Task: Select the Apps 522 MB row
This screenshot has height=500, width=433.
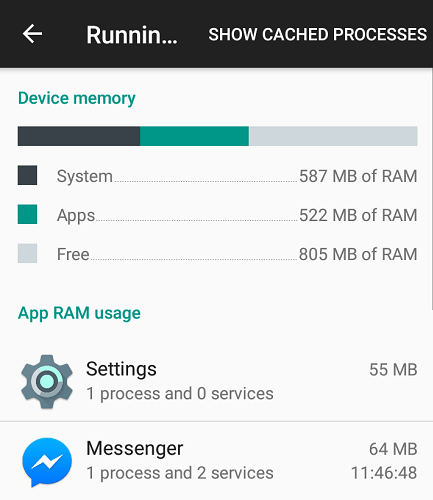Action: tap(217, 215)
